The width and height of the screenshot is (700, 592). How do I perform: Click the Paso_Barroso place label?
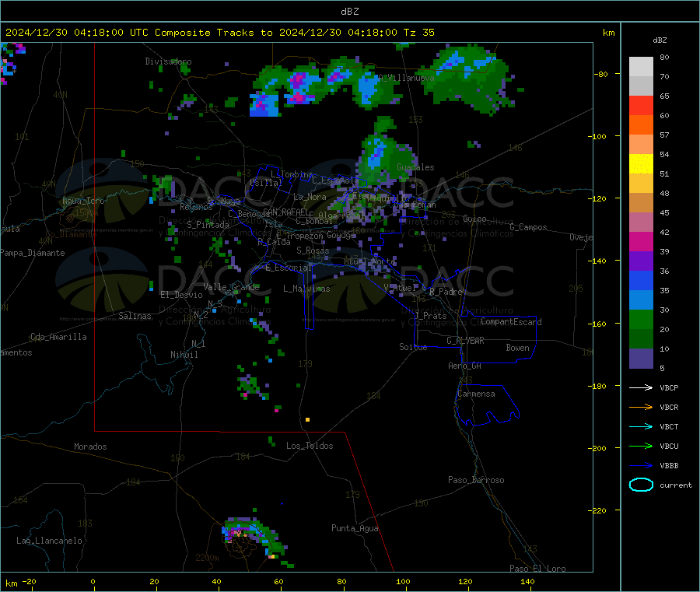tap(476, 480)
